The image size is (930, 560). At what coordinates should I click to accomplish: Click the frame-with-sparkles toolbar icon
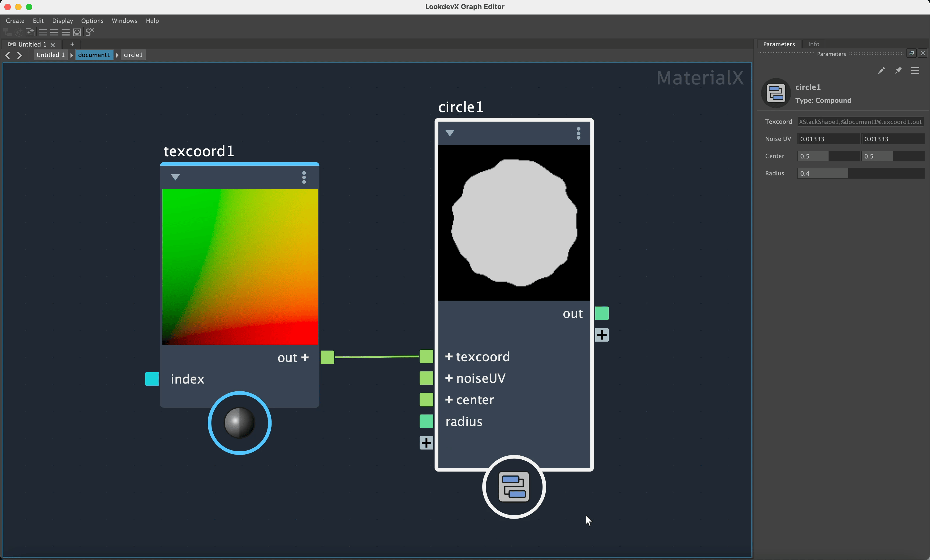(x=30, y=32)
